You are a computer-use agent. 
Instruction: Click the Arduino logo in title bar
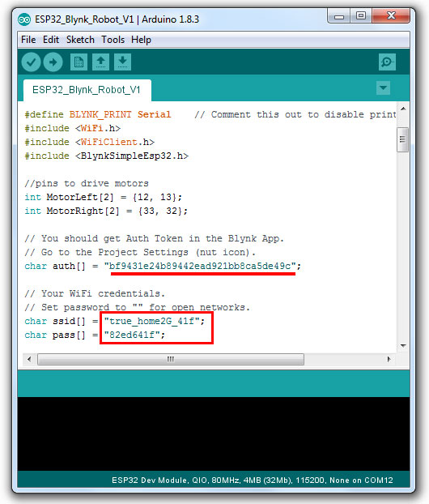point(24,19)
